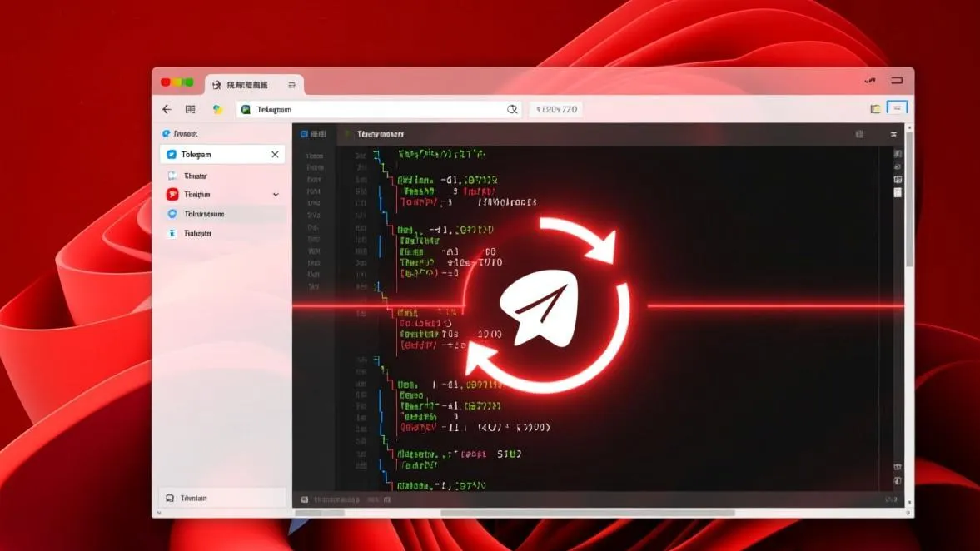Open the blue-outlined menu button in toolbar
Viewport: 980px width, 551px height.
pos(897,108)
